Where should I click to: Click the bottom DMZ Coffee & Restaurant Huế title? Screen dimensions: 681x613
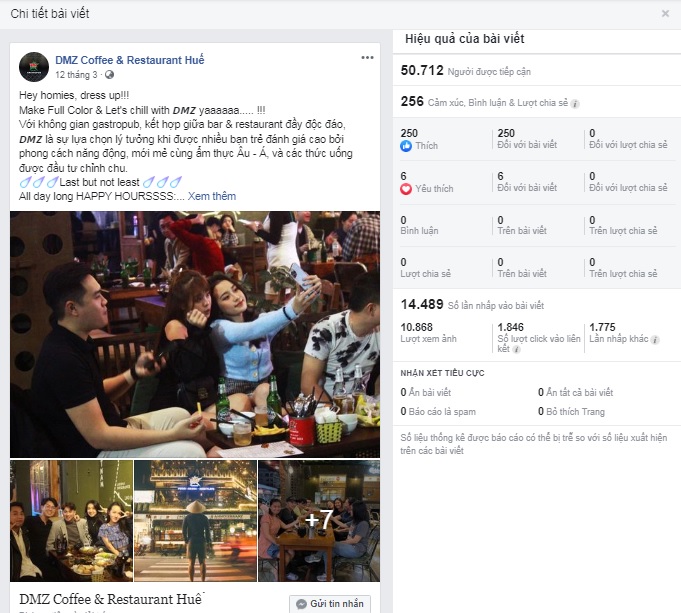coord(111,599)
